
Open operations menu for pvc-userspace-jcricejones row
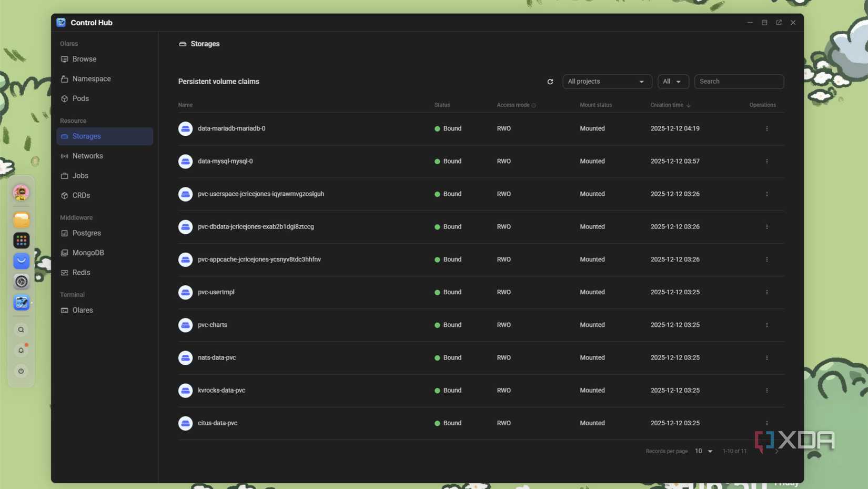[x=766, y=194]
